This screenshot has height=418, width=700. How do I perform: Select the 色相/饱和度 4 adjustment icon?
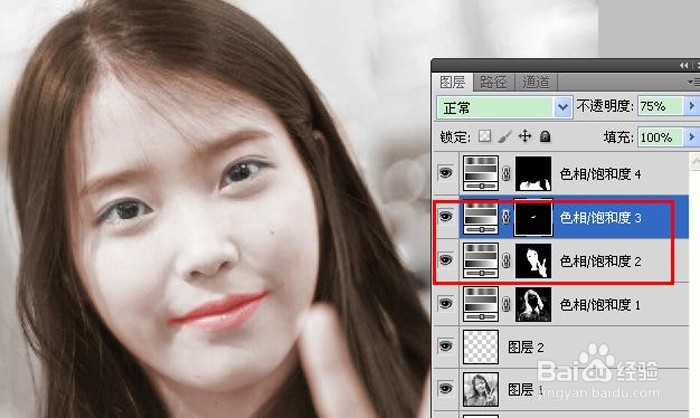[481, 173]
